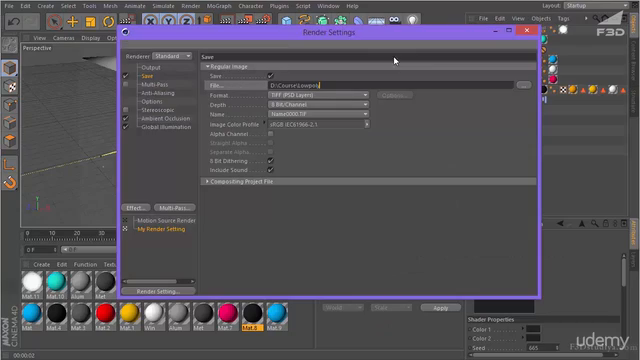Click the Bend deformer icon
The width and height of the screenshot is (640, 360).
coord(358,20)
